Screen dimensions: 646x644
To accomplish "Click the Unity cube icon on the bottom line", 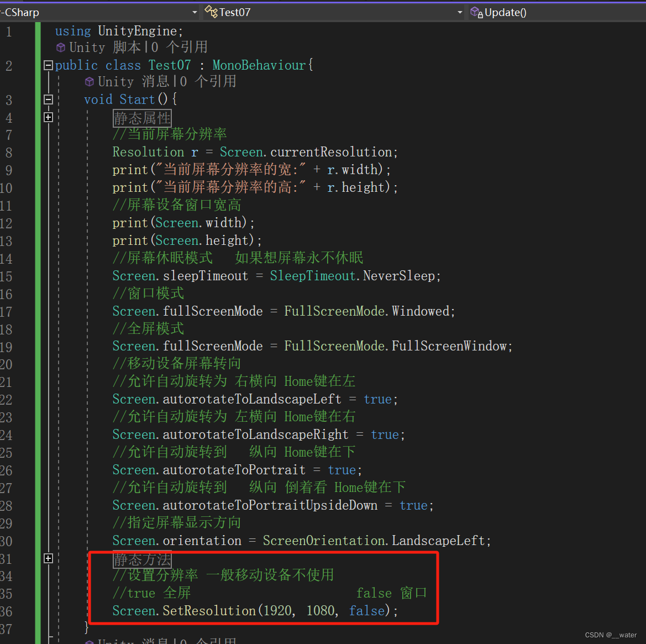I will [x=90, y=641].
